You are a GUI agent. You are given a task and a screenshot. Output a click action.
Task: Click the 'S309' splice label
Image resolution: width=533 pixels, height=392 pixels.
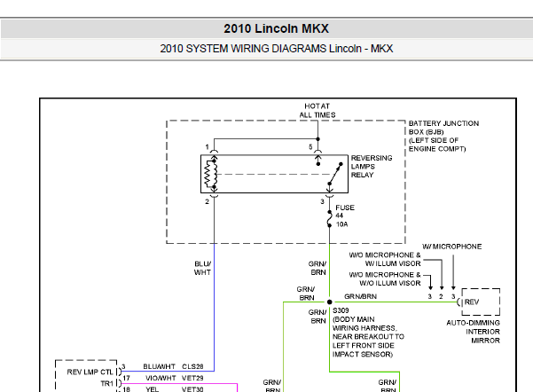[x=341, y=310]
